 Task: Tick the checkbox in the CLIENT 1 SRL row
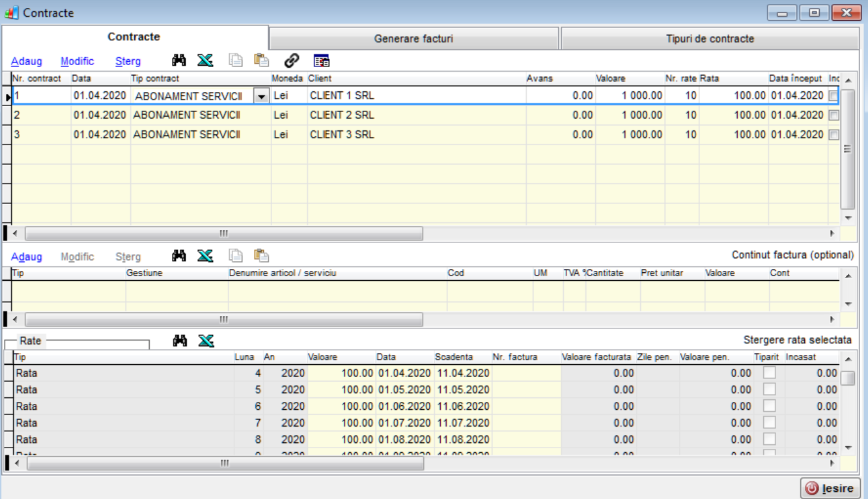point(833,96)
